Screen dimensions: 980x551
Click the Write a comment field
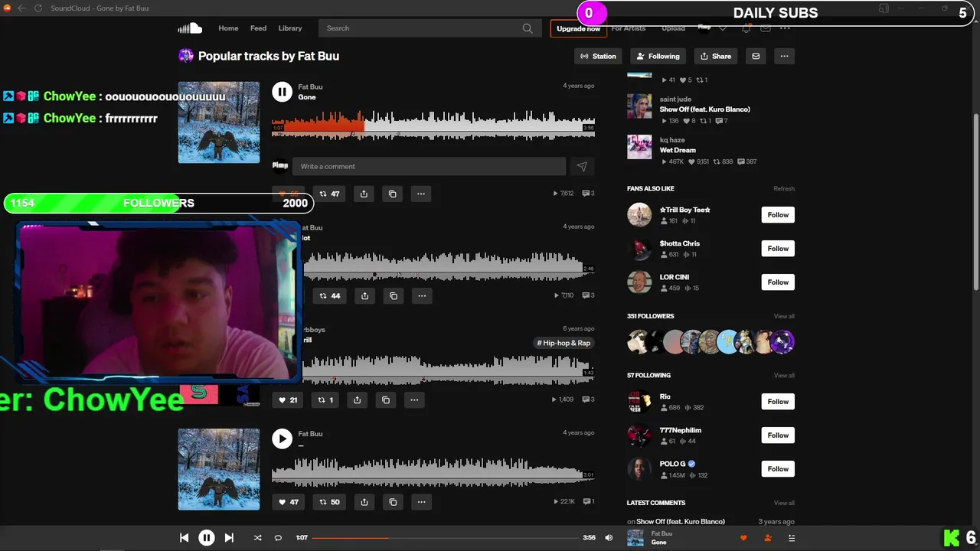pyautogui.click(x=429, y=166)
